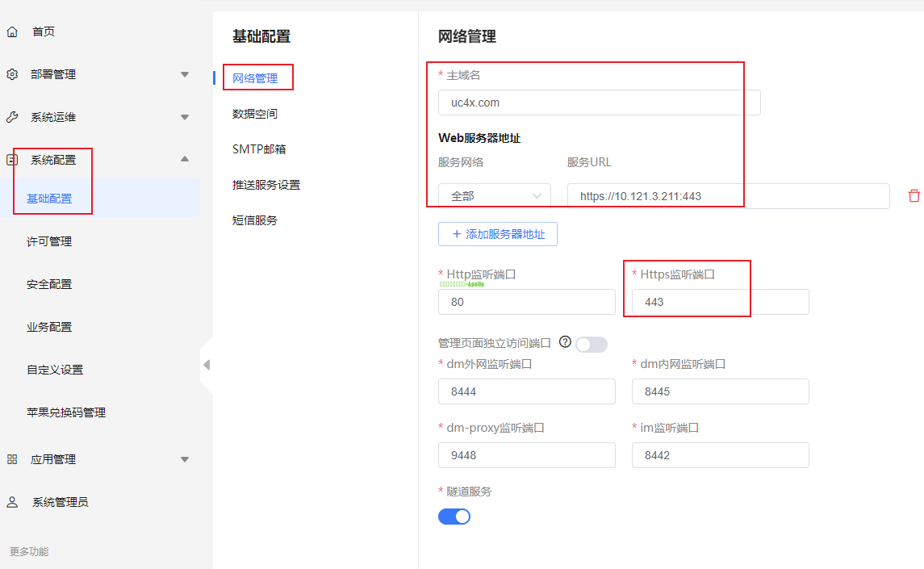Turn off the tunnel service switch
The image size is (924, 569).
454,517
